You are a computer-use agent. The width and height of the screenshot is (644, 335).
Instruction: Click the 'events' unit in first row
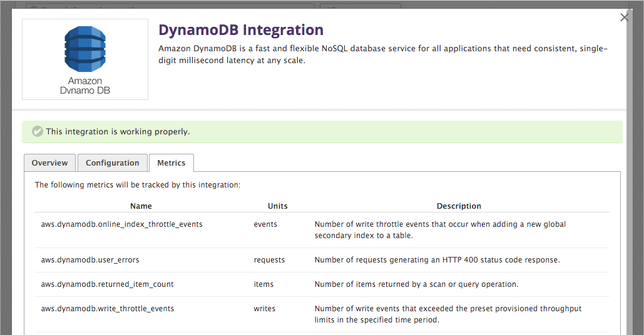click(265, 224)
